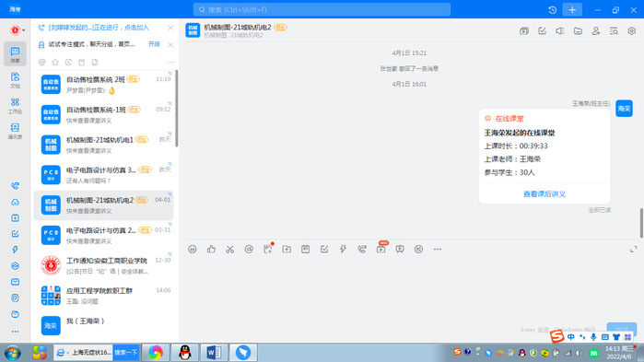Screen dimensions: 644x362
Task: Open the Documents (文档) sidebar tab
Action: pos(15,79)
